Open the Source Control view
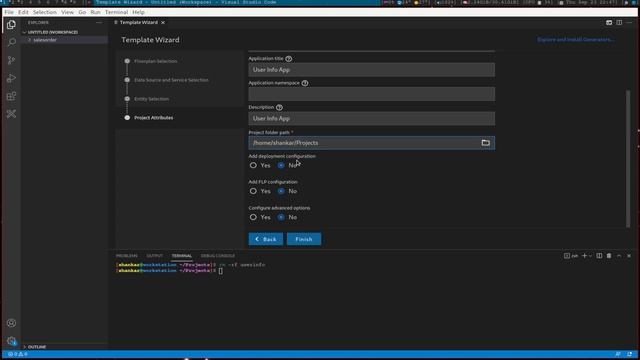 coord(11,60)
